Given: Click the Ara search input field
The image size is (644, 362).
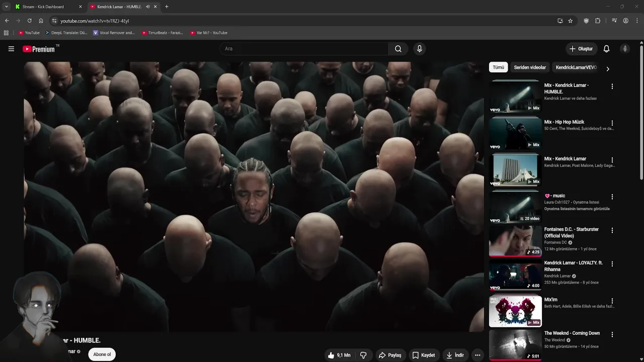Looking at the screenshot, I should coord(304,49).
